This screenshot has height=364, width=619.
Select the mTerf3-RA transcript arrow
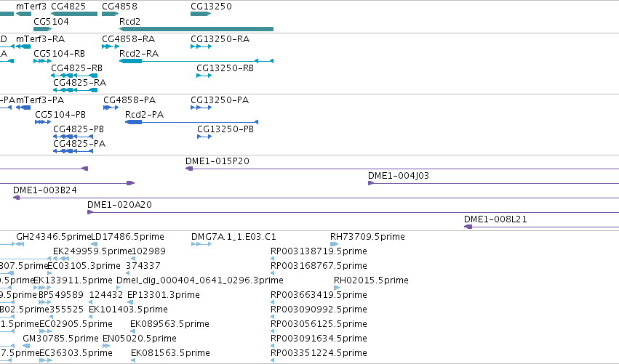(x=23, y=46)
